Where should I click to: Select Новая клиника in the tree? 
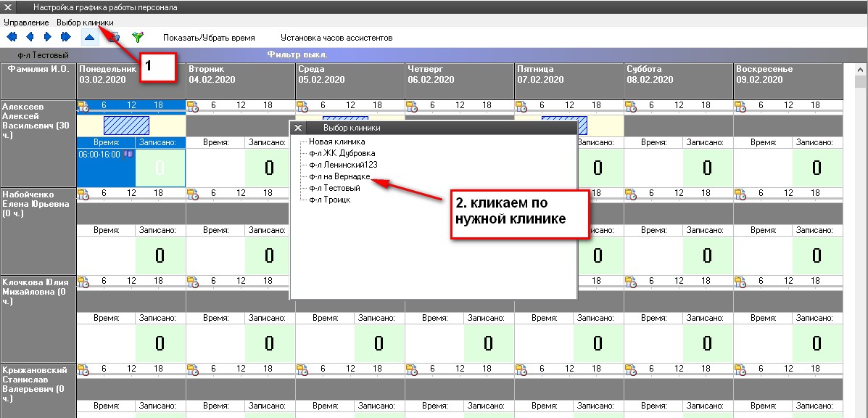[x=336, y=142]
